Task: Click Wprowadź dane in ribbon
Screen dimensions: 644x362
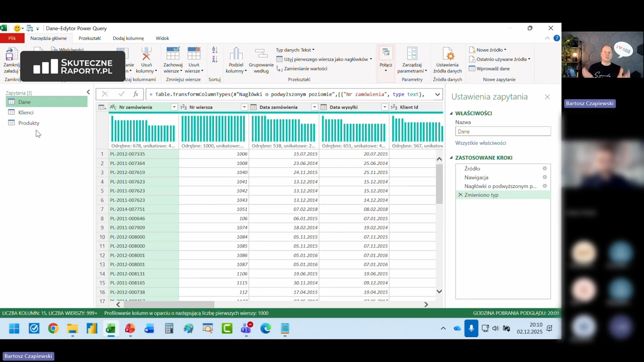Action: (489, 68)
